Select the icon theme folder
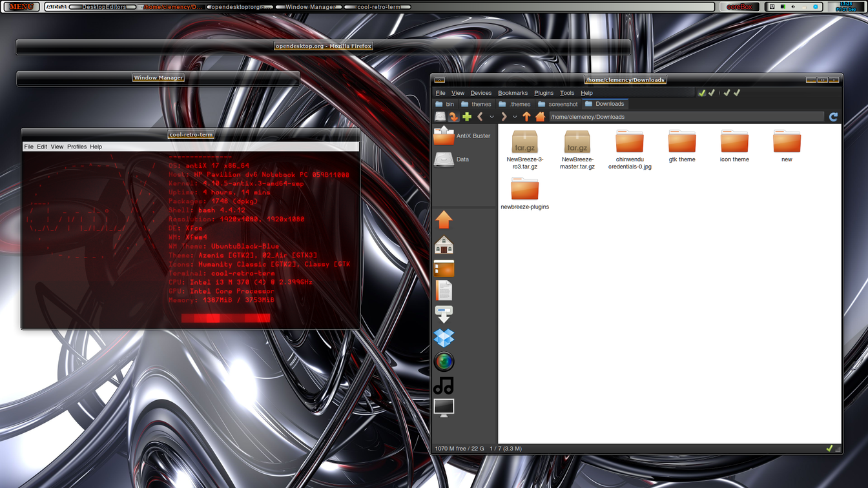Screen dimensions: 868x488 coord(734,146)
